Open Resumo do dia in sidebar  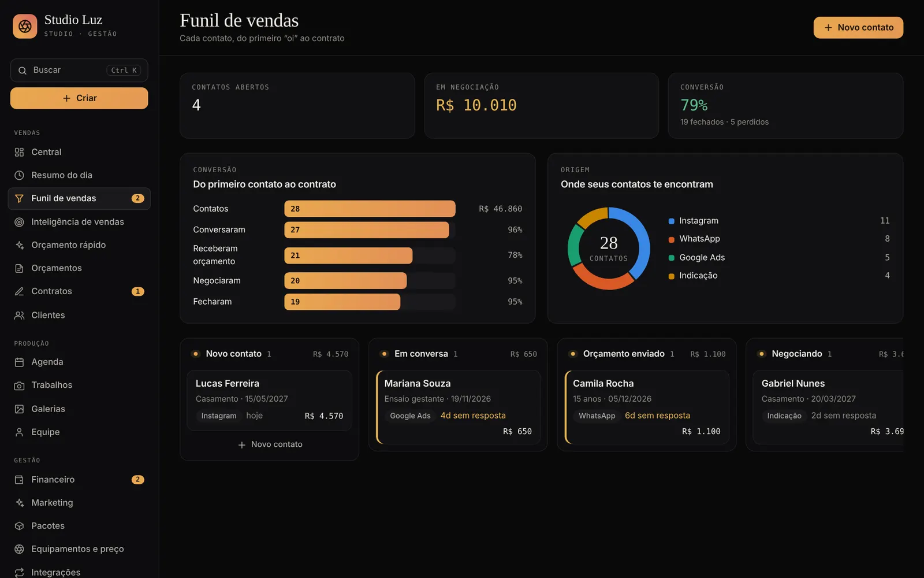[x=79, y=175]
